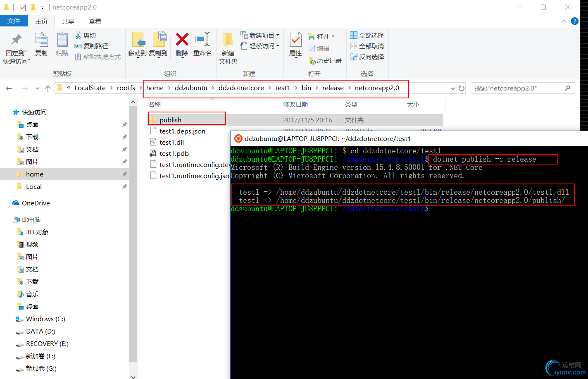Image resolution: width=588 pixels, height=379 pixels.
Task: Open 3D Objects folder in tree
Action: tap(37, 232)
